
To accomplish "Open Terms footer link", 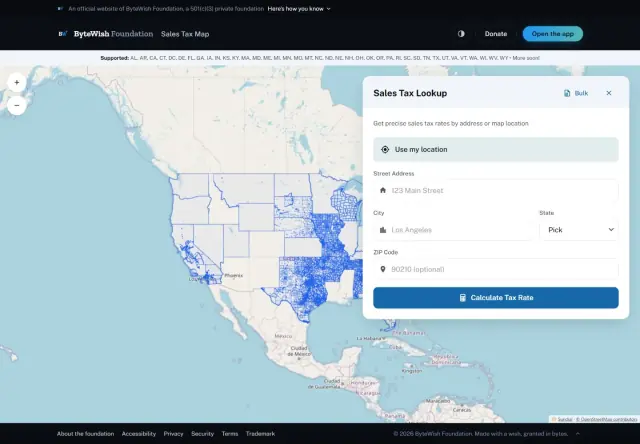I will (230, 434).
